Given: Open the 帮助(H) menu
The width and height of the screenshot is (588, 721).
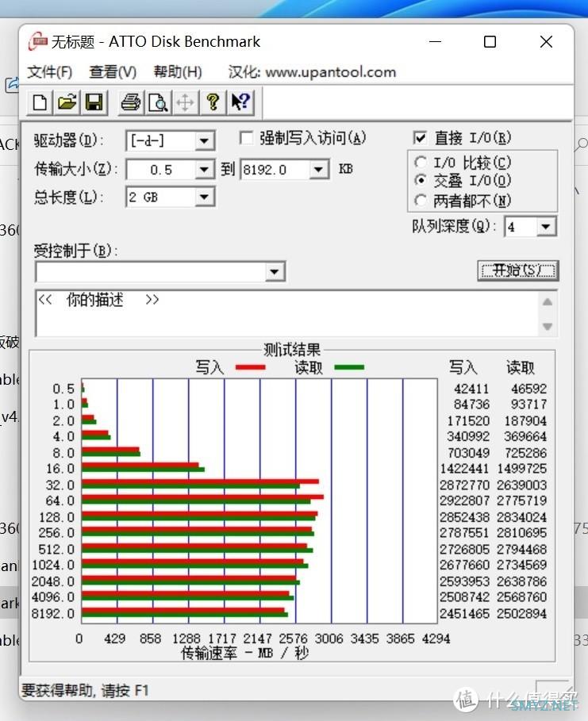Looking at the screenshot, I should click(x=178, y=71).
